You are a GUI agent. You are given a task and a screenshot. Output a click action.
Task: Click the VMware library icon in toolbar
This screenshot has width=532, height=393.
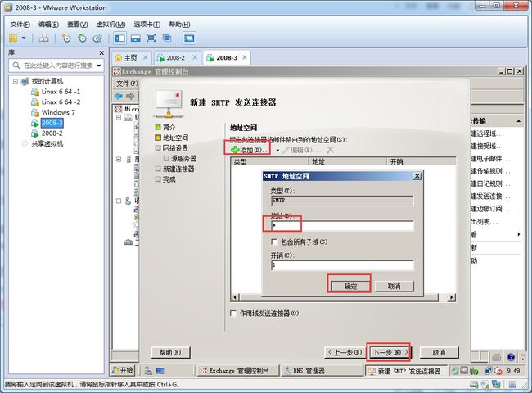tap(13, 38)
